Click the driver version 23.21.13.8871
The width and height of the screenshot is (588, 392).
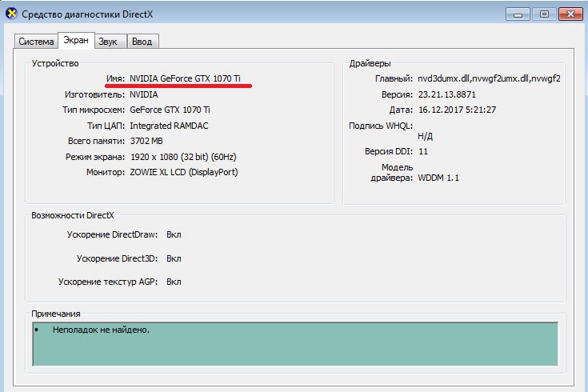pos(447,94)
